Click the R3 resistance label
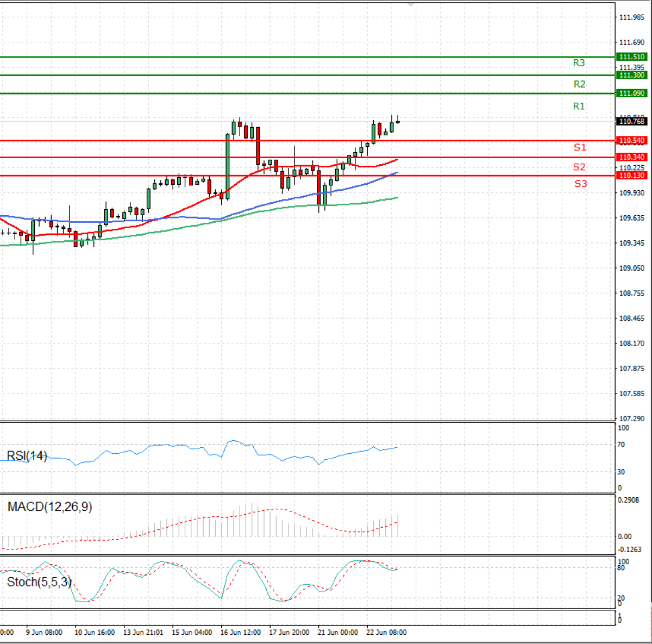 coord(579,63)
